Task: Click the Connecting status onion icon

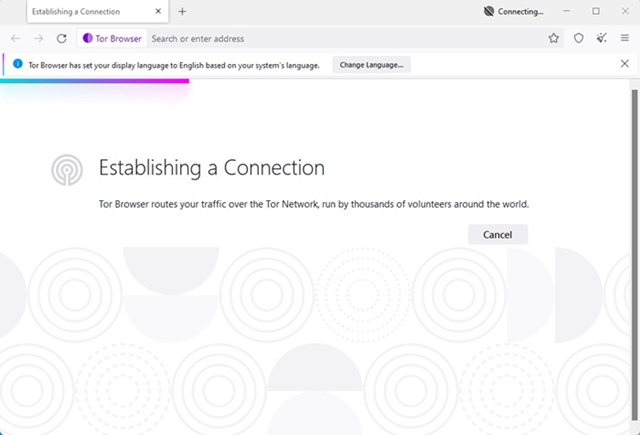Action: click(489, 11)
